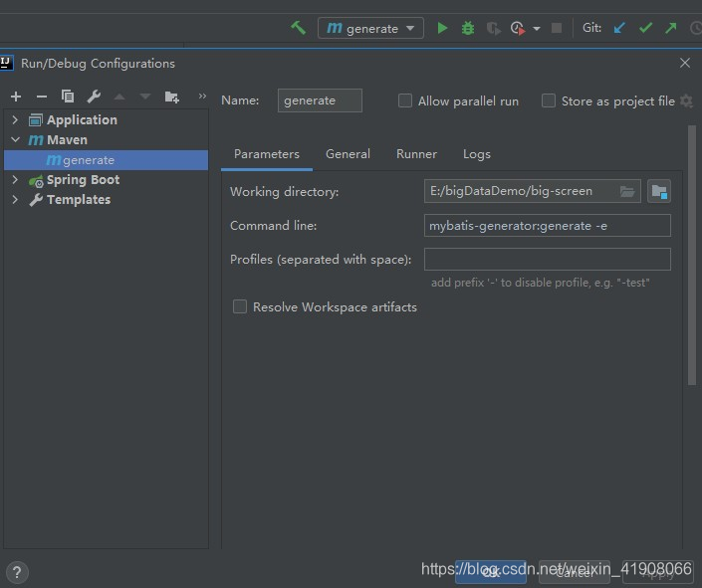Add new configuration with plus icon

point(16,97)
